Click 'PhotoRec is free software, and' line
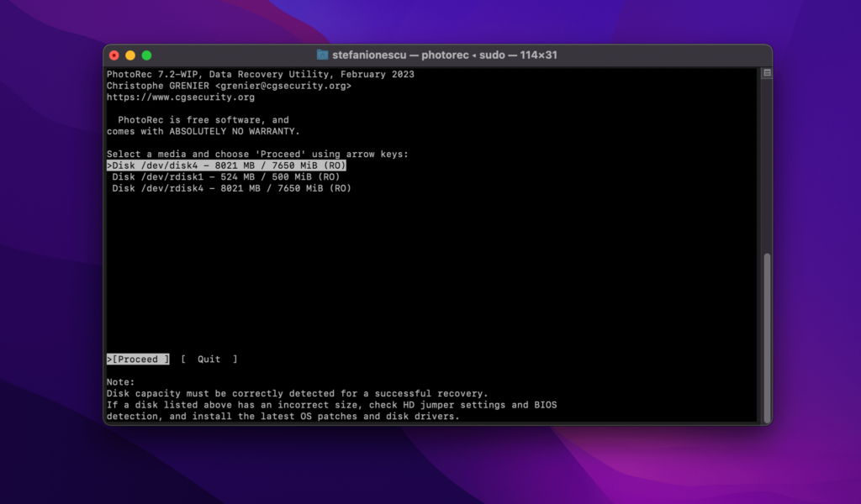Image resolution: width=861 pixels, height=504 pixels. (x=203, y=120)
